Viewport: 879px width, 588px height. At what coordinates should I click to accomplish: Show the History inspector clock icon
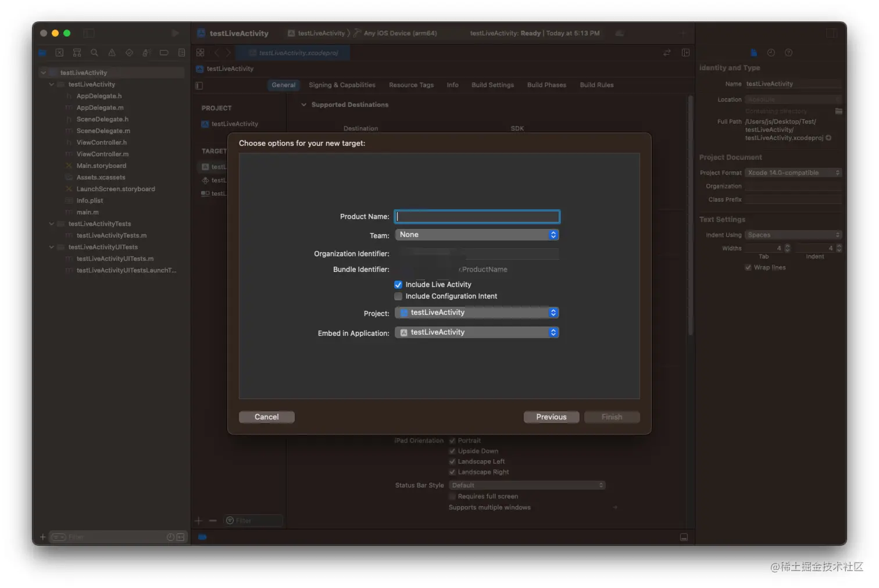point(771,53)
